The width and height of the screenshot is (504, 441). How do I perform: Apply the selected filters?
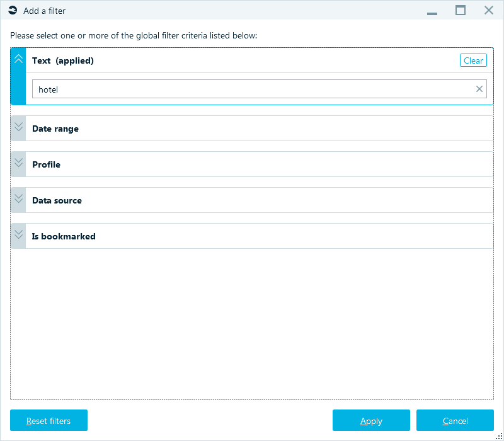371,420
